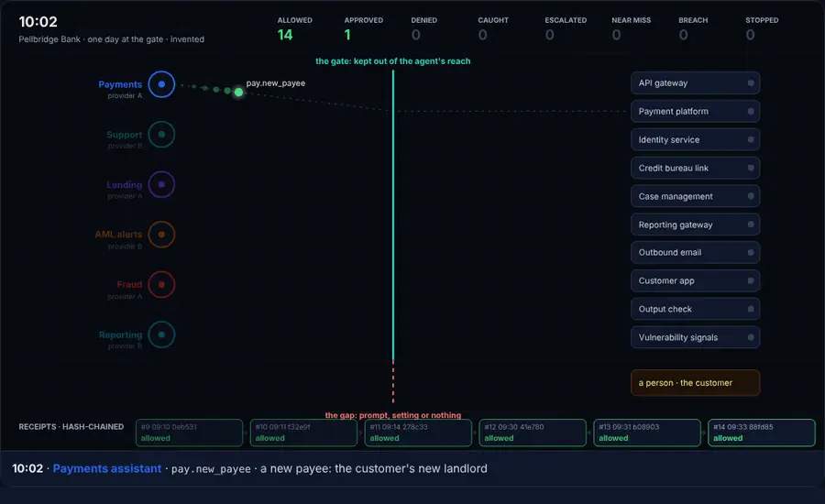Click the API gateway status dot
Screen dimensions: 825x504
(x=751, y=83)
